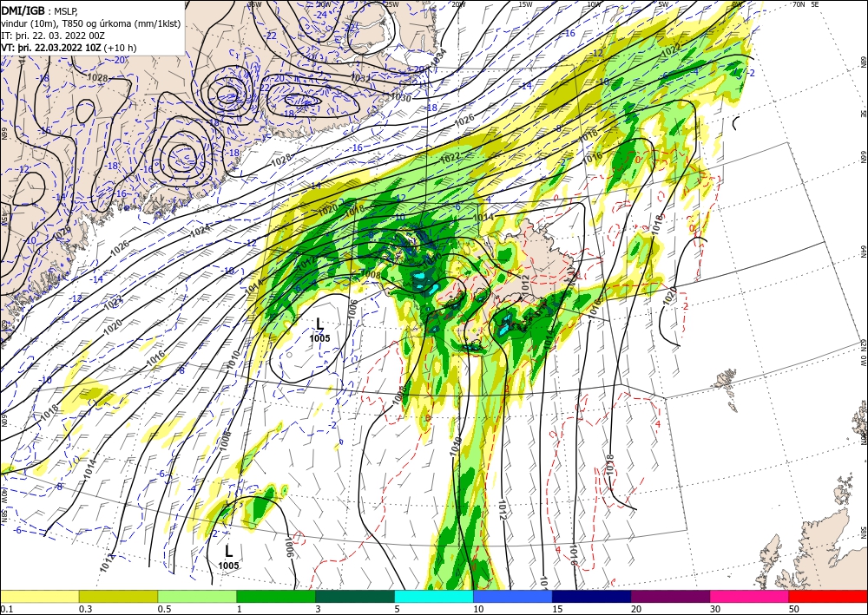The image size is (868, 615).
Task: Click the '15W' longitude label at top
Action: (x=525, y=4)
